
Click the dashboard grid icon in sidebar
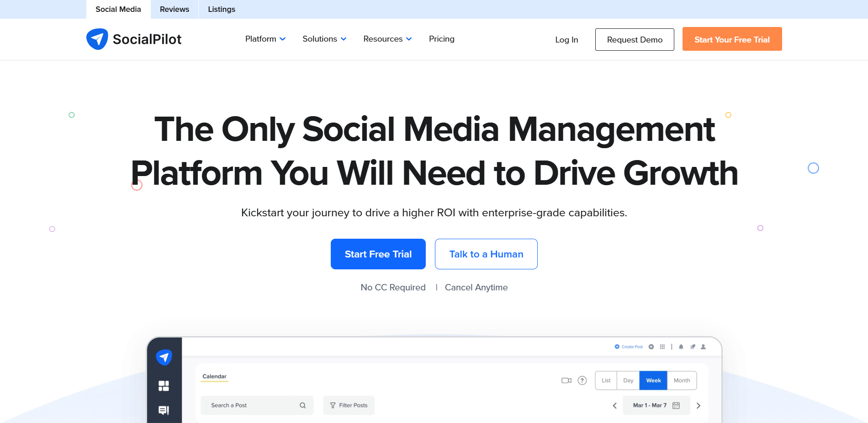click(x=164, y=386)
